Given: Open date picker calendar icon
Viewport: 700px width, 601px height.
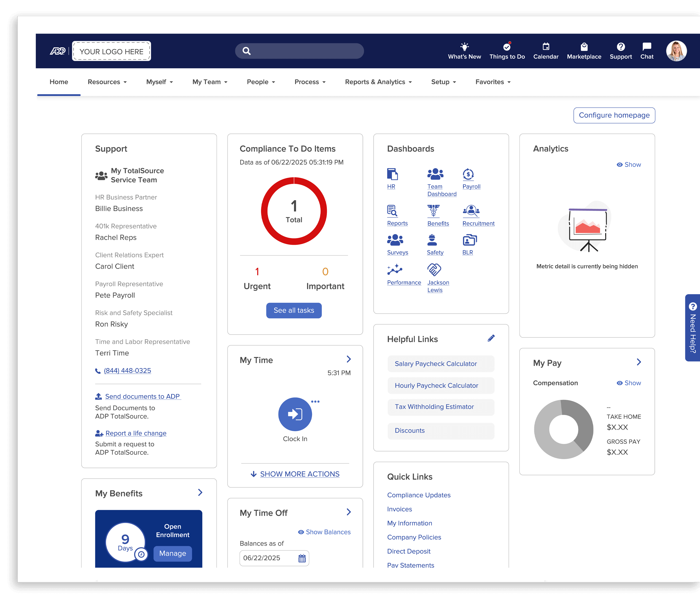Looking at the screenshot, I should coord(302,558).
